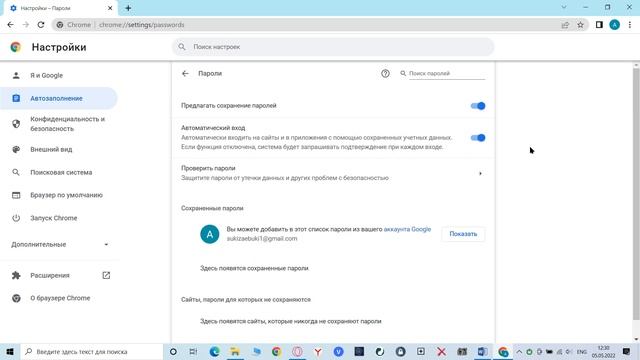Click the page vertical scrollbar
Image resolution: width=640 pixels, height=360 pixels.
(636, 194)
